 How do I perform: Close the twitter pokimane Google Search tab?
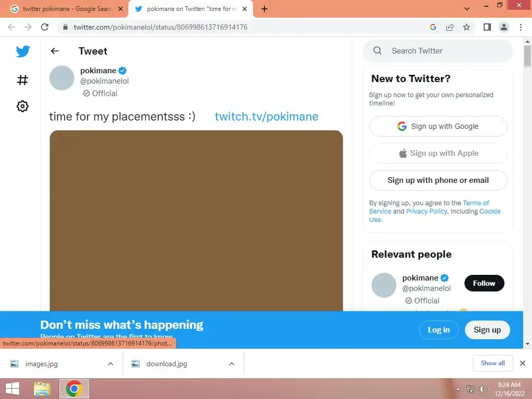[121, 9]
